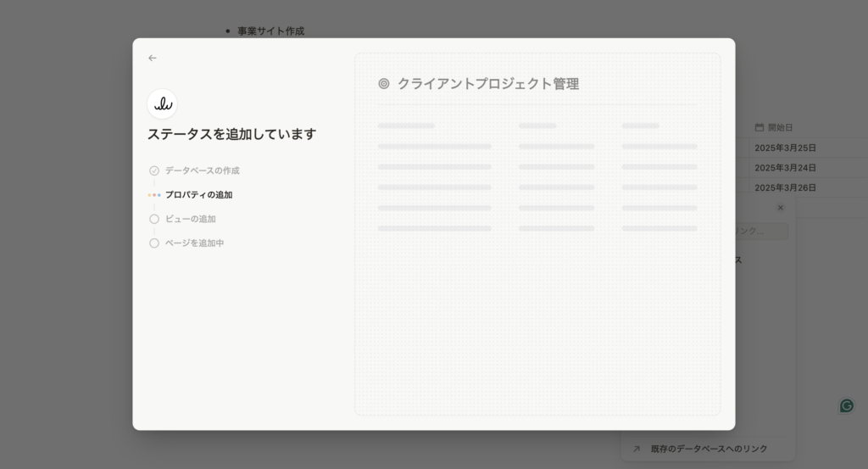Click the target icon beside クライアントプロジェクト管理

coord(384,84)
